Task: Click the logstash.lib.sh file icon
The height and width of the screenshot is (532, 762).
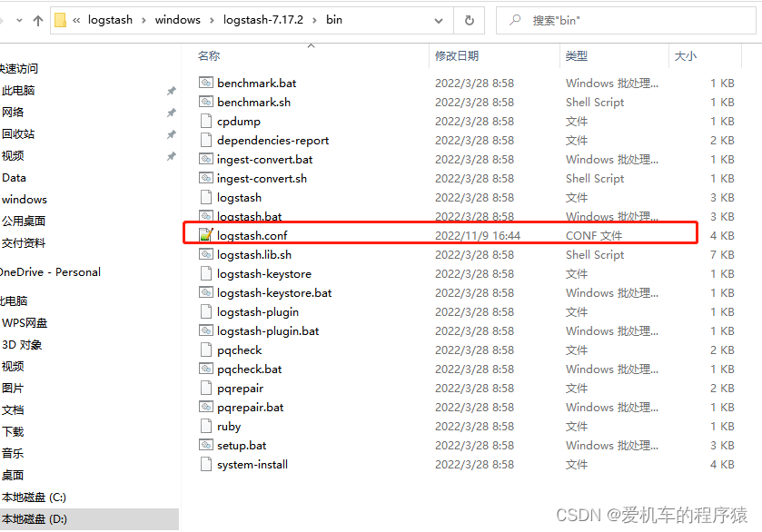Action: tap(206, 254)
